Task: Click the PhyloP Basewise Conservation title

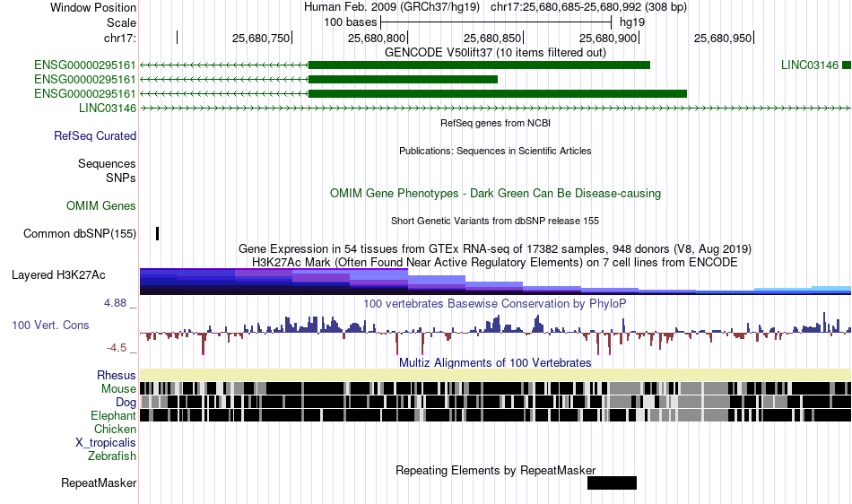Action: click(495, 304)
